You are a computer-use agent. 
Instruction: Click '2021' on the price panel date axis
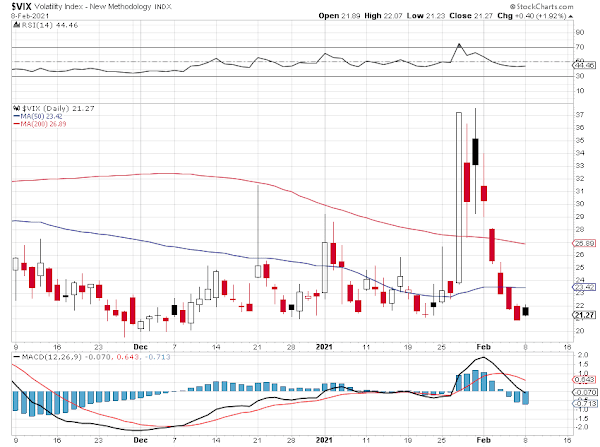(x=324, y=347)
